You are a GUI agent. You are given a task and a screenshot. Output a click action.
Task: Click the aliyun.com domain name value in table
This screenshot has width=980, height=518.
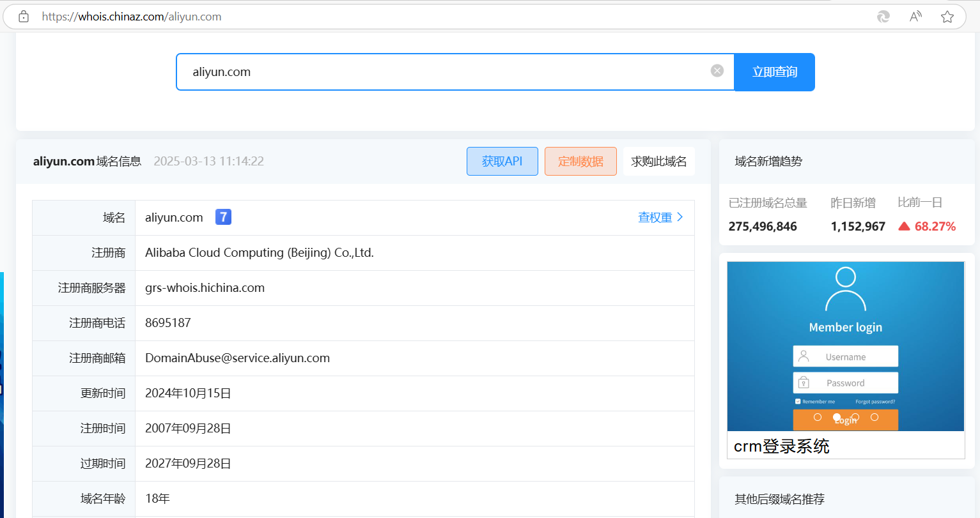coord(174,217)
